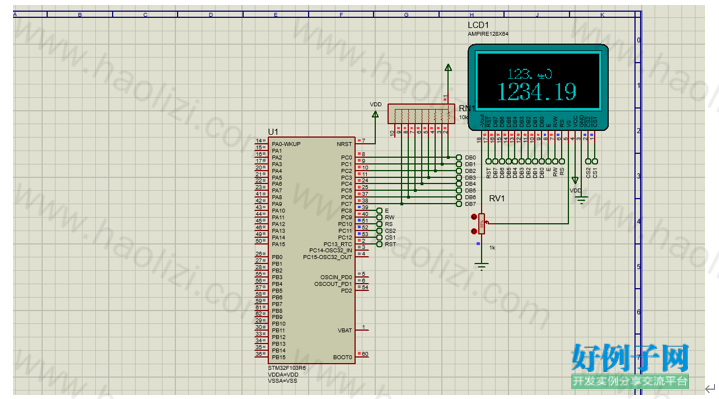This screenshot has height=399, width=719.
Task: Click the VBAT pin label on U1
Action: pos(345,330)
